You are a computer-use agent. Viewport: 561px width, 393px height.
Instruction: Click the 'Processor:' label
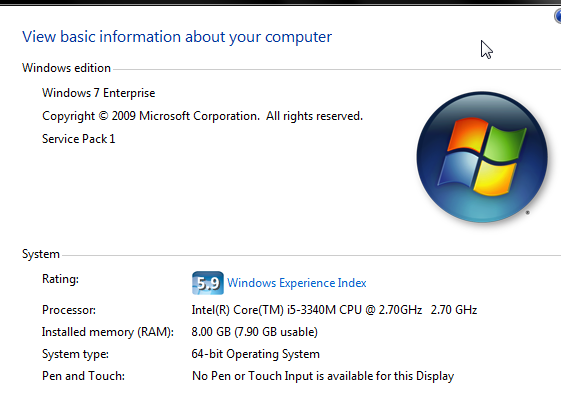point(69,310)
